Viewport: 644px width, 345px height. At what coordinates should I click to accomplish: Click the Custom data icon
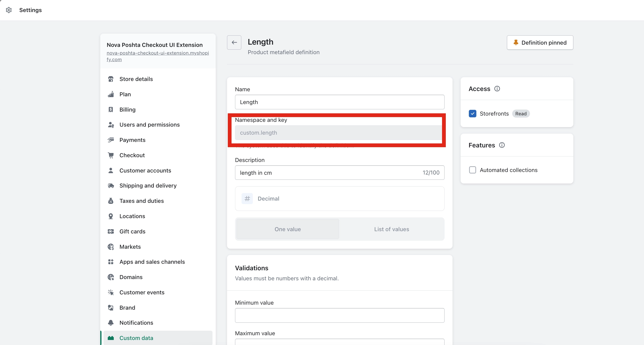click(x=111, y=338)
